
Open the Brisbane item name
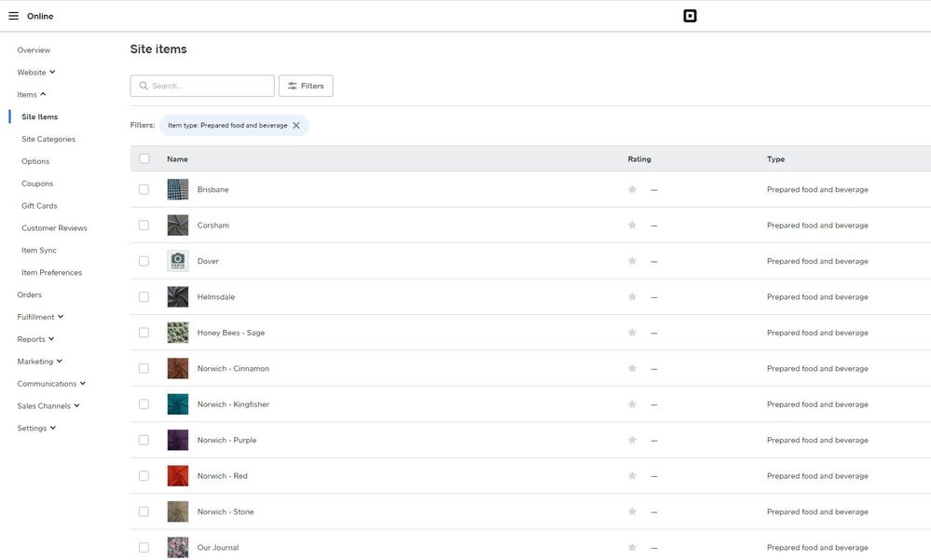(212, 189)
